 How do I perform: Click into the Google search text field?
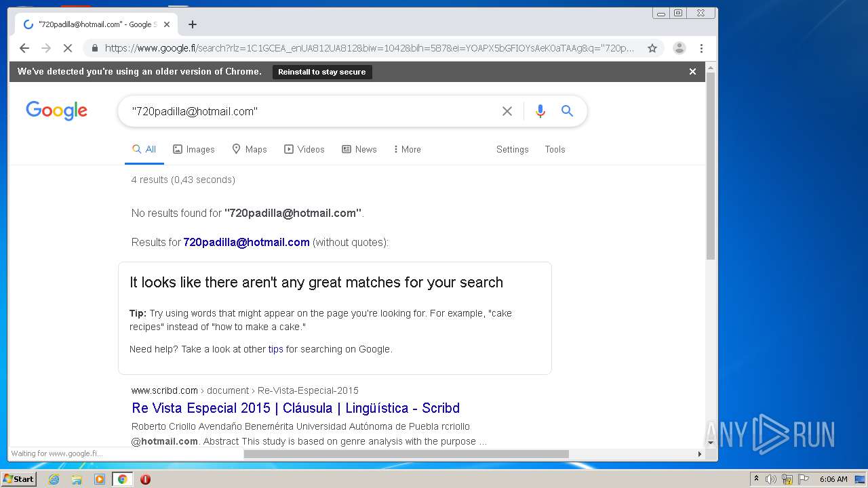[312, 111]
